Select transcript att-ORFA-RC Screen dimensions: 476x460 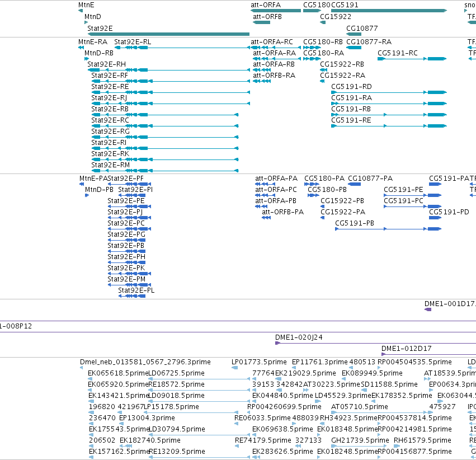276,48
